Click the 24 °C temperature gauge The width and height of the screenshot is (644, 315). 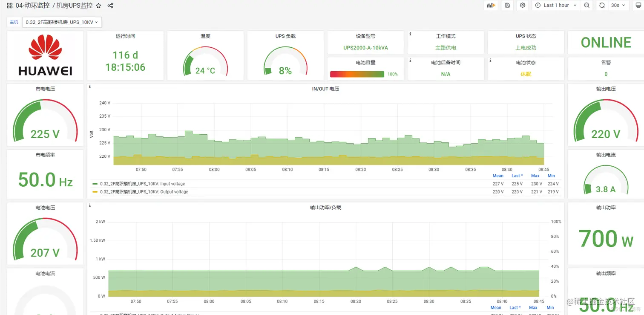(x=205, y=61)
